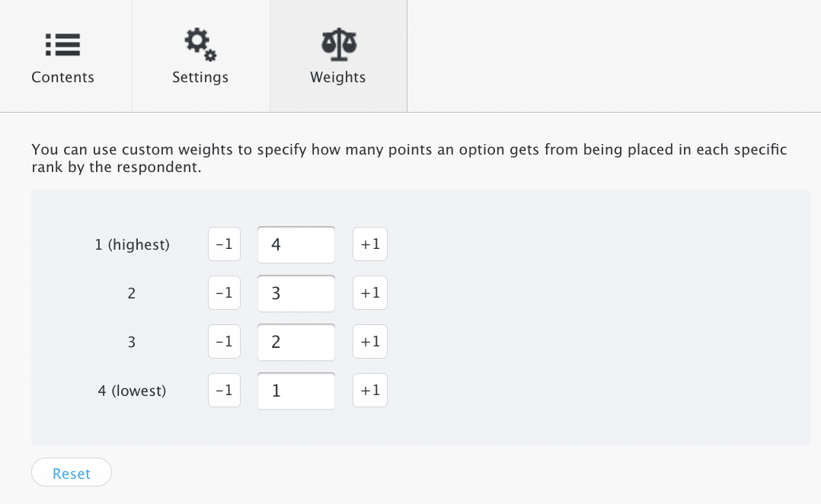Increase weight for rank 4 (lowest)

tap(370, 390)
